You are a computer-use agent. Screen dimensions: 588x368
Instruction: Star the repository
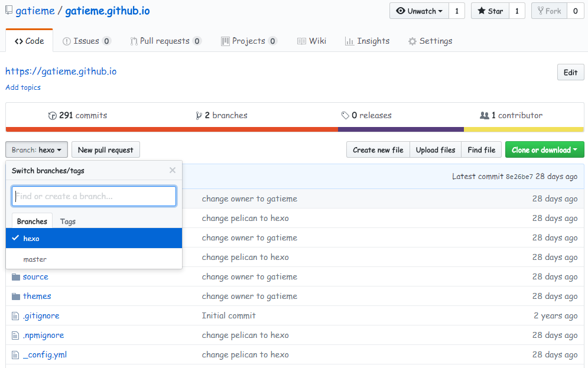pos(490,11)
